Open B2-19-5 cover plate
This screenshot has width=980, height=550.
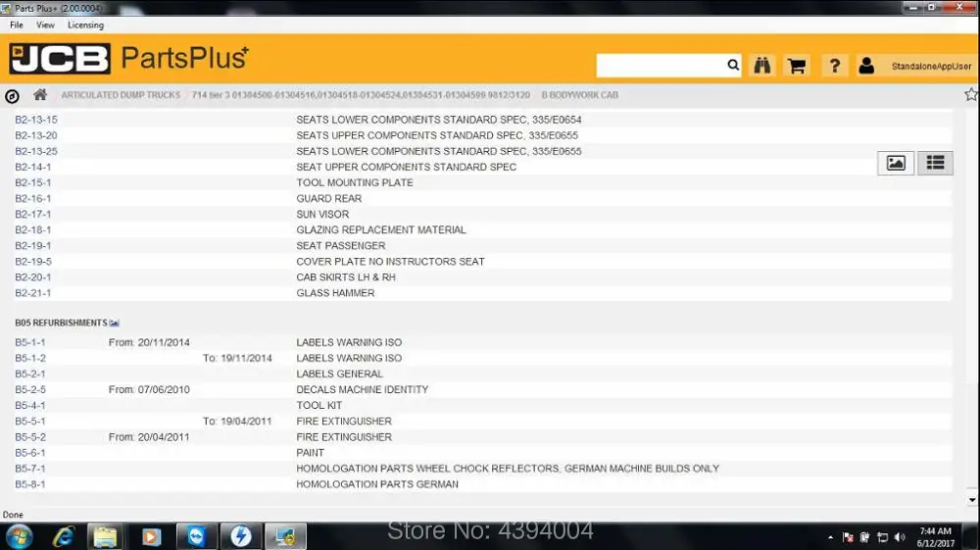click(x=33, y=261)
